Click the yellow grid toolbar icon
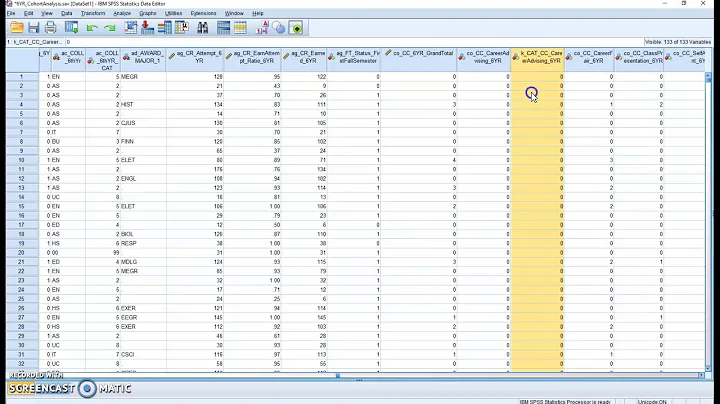The width and height of the screenshot is (720, 404). tap(240, 28)
